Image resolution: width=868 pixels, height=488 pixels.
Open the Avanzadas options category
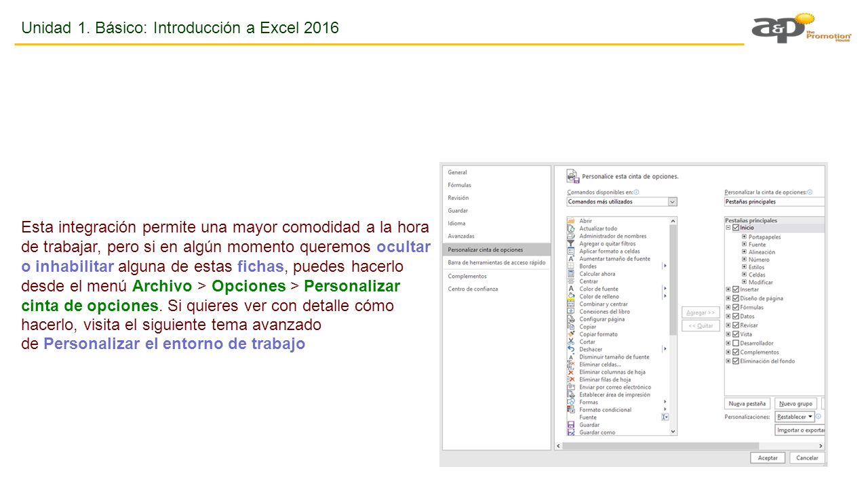(x=496, y=236)
